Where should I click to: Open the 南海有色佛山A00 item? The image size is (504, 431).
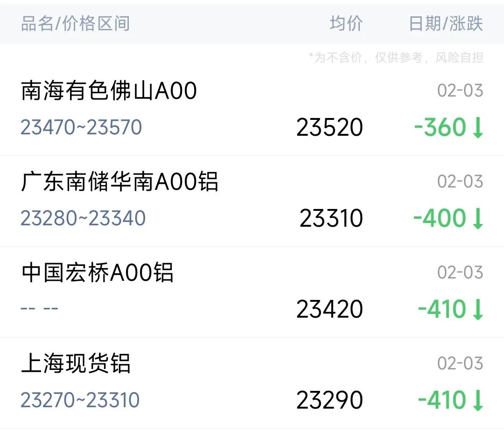[x=109, y=91]
